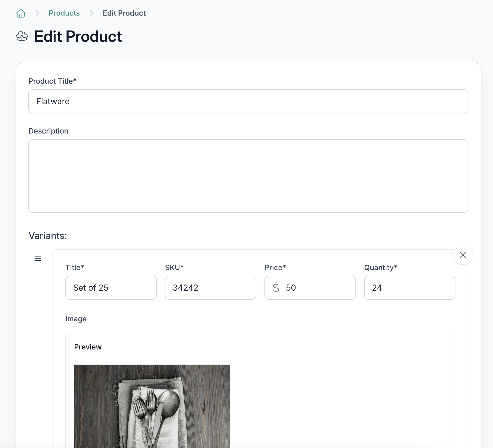Click the flatware preview image
Screen dimensions: 493x448
tap(152, 406)
